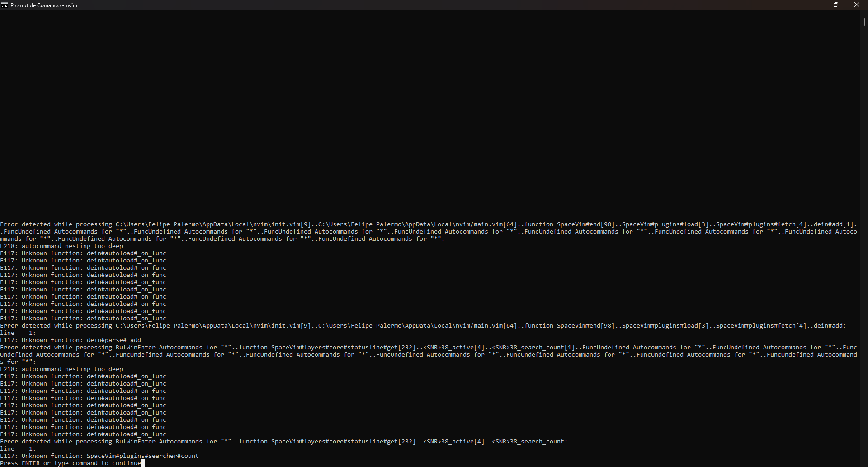Click the "Unknown function: dein#parse#_add" error line
This screenshot has width=868, height=467.
(x=71, y=340)
